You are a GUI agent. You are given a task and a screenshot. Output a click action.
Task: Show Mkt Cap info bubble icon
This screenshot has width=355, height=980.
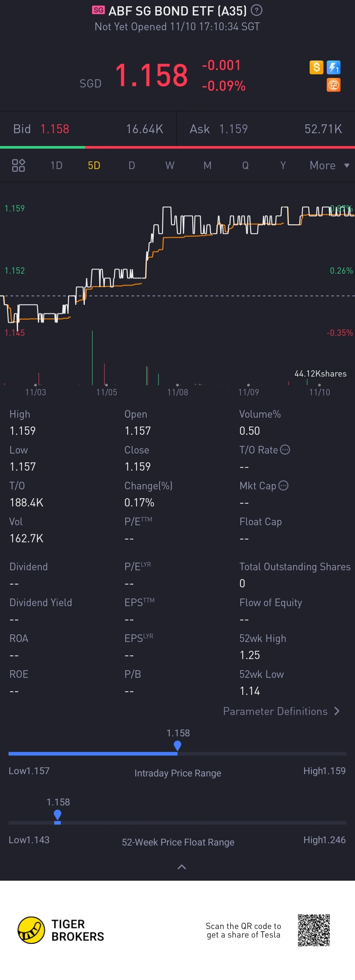284,485
